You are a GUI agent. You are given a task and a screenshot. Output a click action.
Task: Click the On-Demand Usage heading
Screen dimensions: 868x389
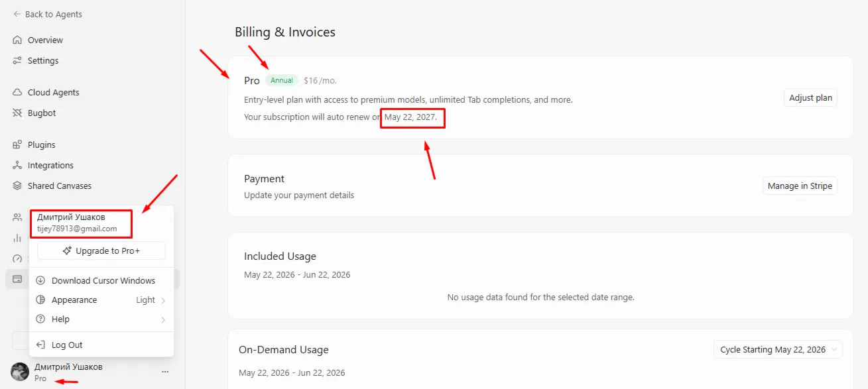[284, 350]
